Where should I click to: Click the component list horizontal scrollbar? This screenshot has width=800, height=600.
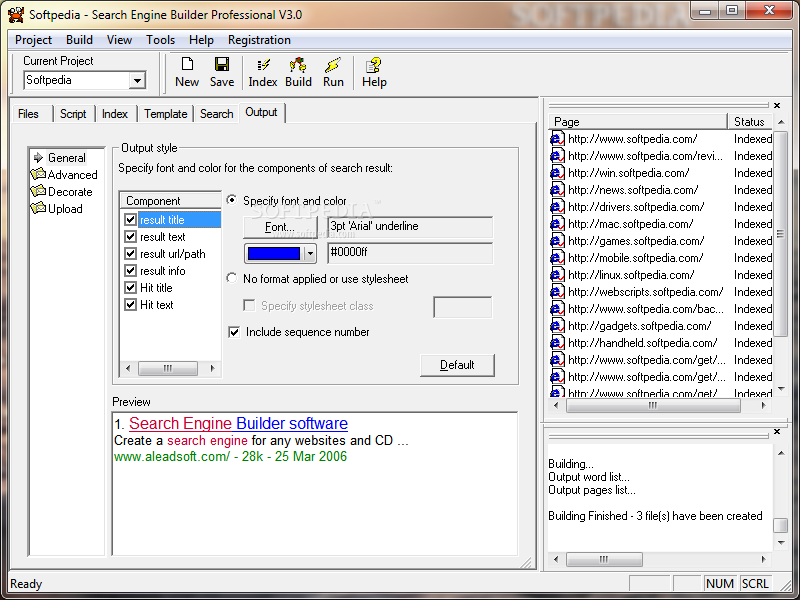click(170, 368)
